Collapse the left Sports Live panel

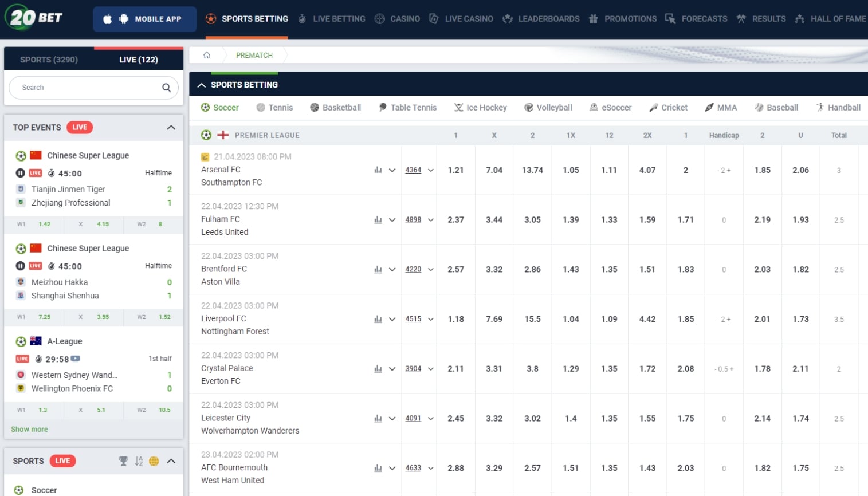click(171, 461)
